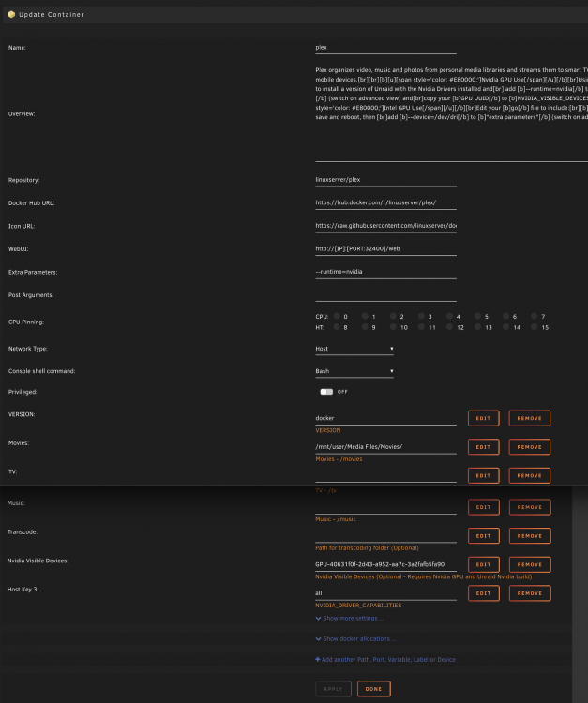Click the Icon URL field
This screenshot has height=703, width=588.
385,226
